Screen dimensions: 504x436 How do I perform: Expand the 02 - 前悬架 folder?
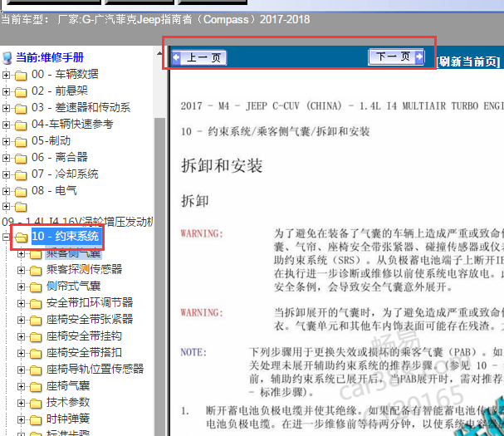[6, 91]
